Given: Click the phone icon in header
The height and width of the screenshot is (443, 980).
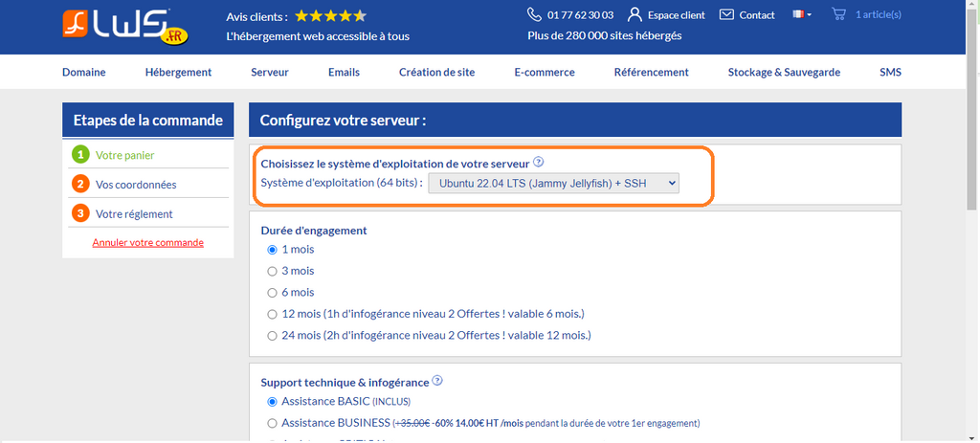Looking at the screenshot, I should click(534, 14).
